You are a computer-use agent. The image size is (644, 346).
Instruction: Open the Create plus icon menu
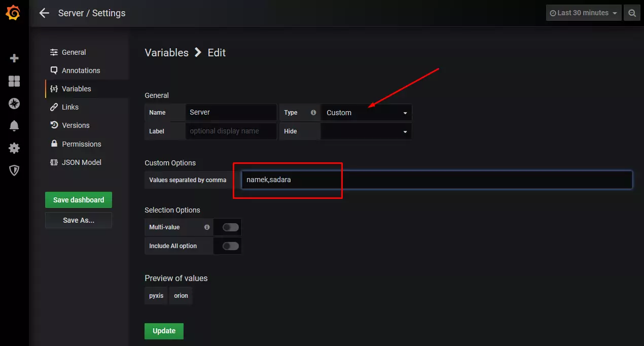(x=14, y=58)
